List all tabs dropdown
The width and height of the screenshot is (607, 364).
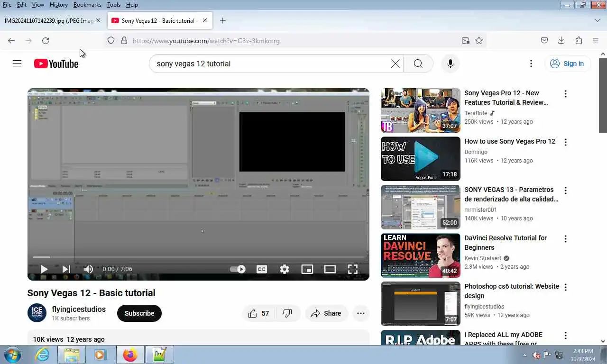click(x=598, y=21)
